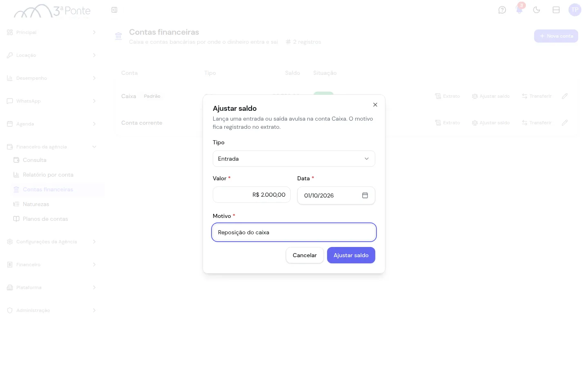Open the Consulta submenu item
Image resolution: width=588 pixels, height=368 pixels.
click(56, 160)
